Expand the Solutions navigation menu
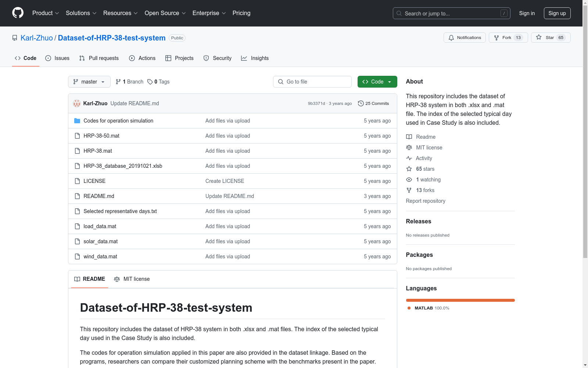 (81, 13)
